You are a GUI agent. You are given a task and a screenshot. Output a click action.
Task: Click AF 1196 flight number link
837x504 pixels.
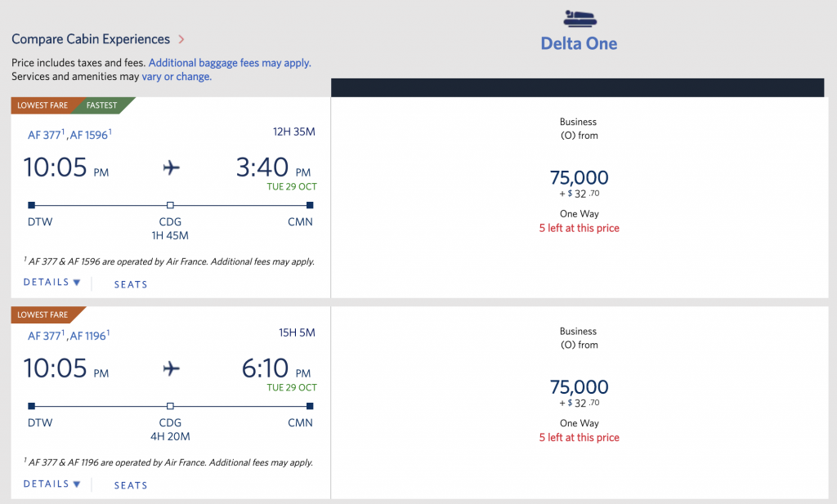[x=90, y=336]
